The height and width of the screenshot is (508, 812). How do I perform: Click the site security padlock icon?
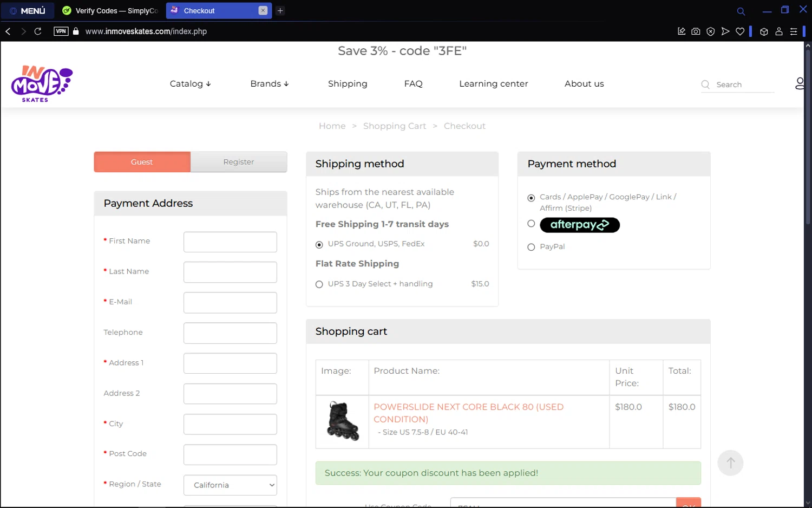(x=76, y=31)
